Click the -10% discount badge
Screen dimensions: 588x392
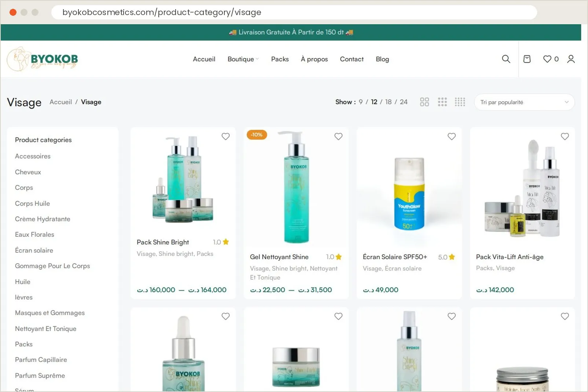pos(257,135)
